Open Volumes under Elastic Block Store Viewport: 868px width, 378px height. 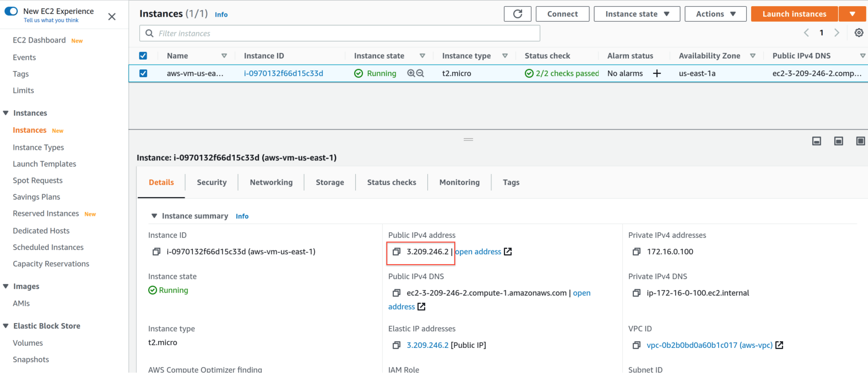pyautogui.click(x=28, y=343)
